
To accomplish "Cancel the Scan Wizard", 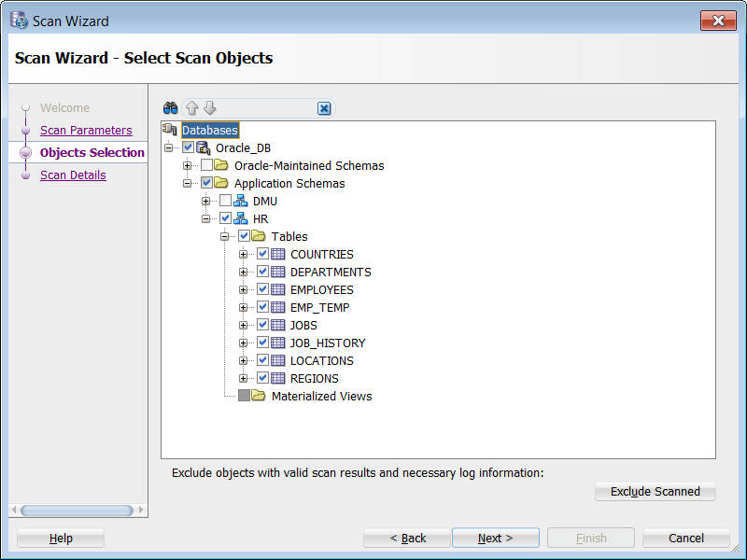I will [686, 538].
